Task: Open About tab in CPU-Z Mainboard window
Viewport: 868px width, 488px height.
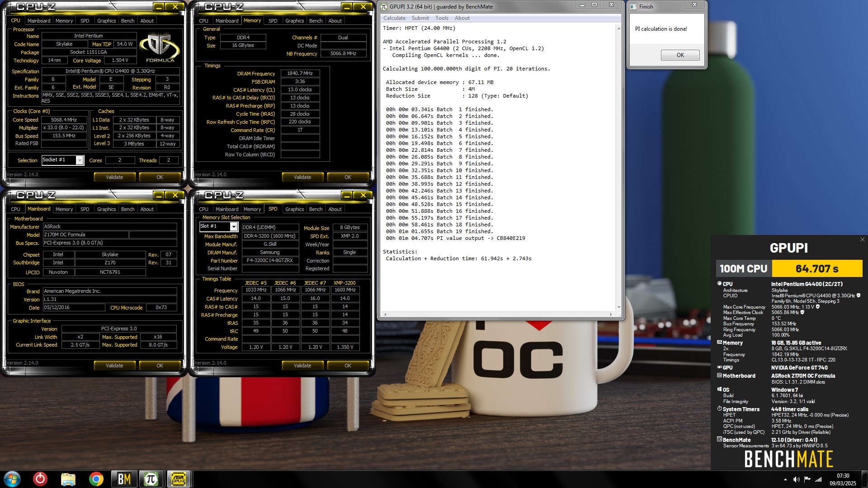Action: coord(147,209)
